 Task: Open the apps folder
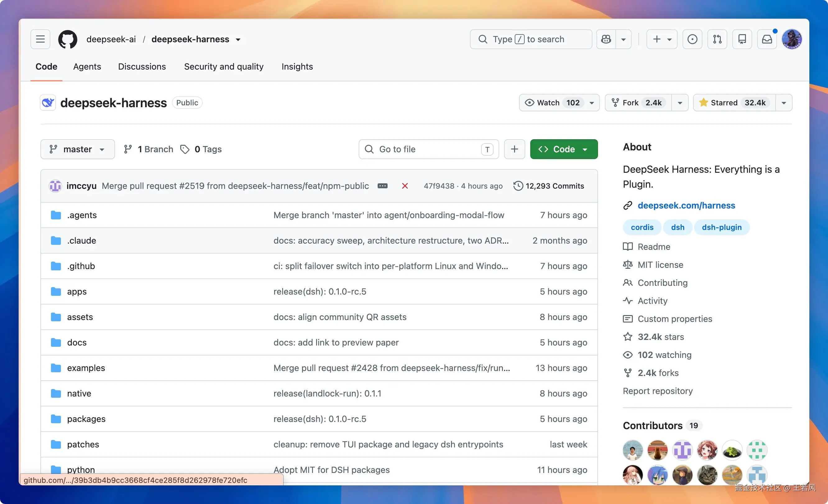tap(77, 292)
